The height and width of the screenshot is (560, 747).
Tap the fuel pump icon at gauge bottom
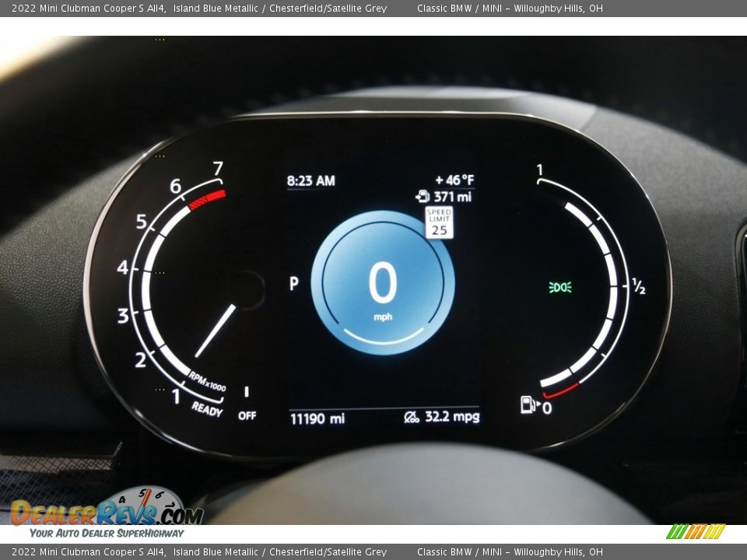pos(529,404)
